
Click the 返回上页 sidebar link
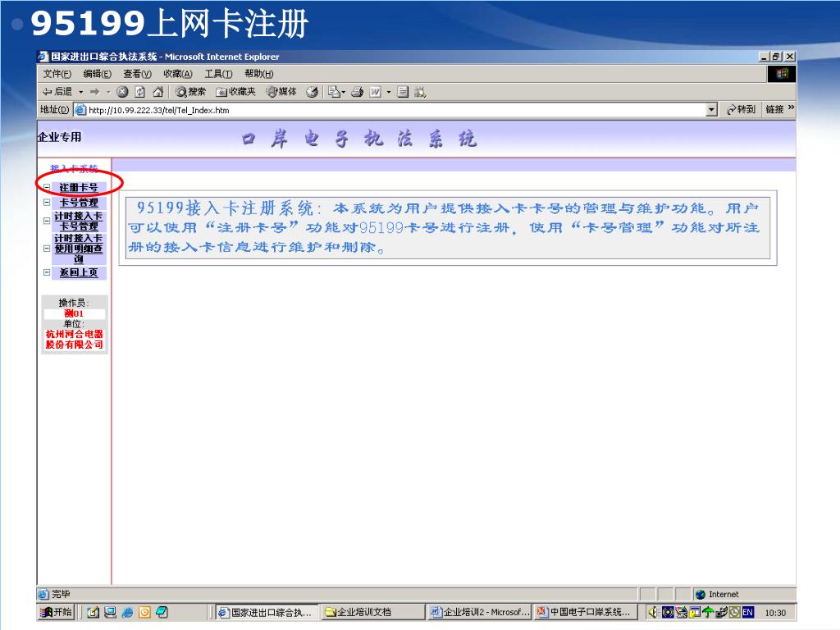(79, 272)
